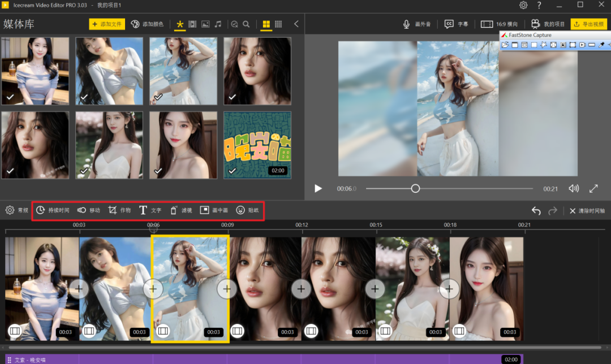Click the preview seek slider handle

(415, 189)
